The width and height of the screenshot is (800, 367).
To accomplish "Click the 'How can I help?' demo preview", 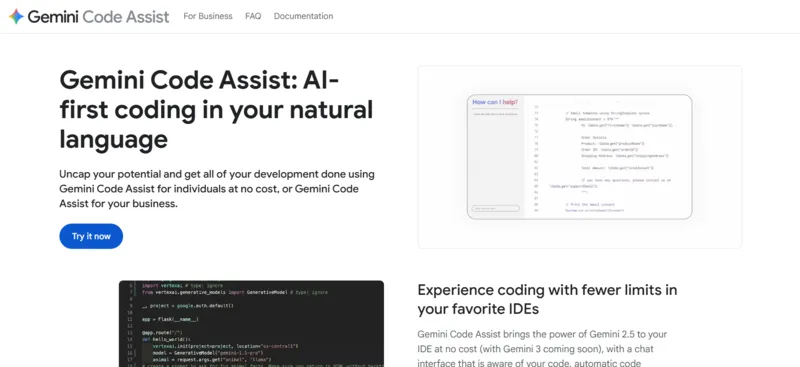I will pos(580,157).
